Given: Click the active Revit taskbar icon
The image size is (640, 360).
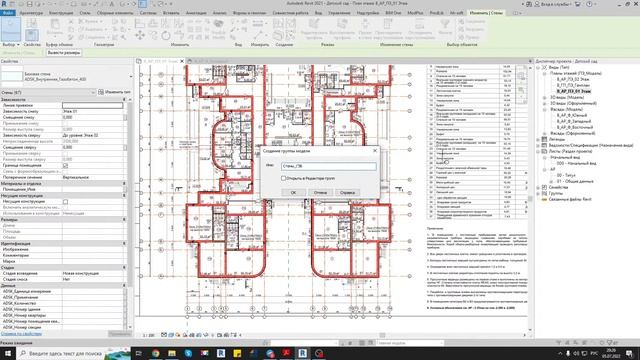Looking at the screenshot, I should (302, 353).
